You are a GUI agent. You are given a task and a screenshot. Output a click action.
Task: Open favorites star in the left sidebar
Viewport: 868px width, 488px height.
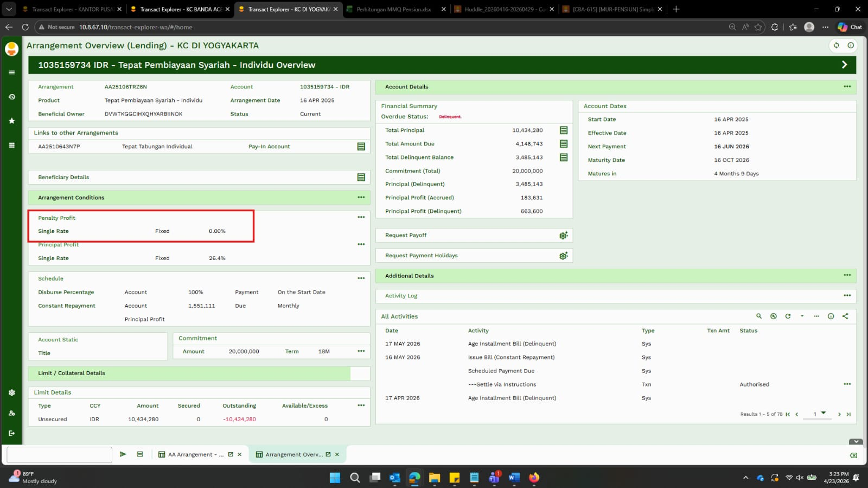[x=11, y=121]
